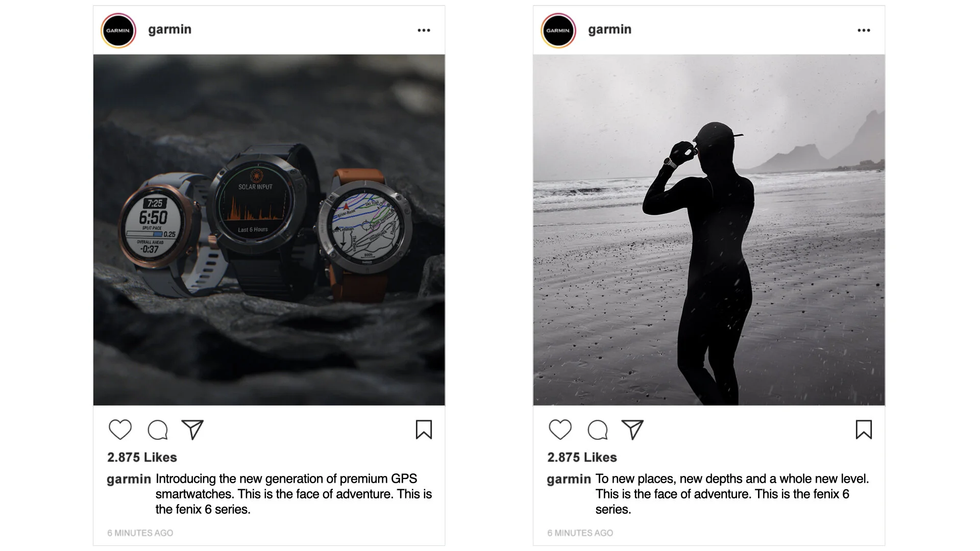Like the watches post with the heart icon
The image size is (980, 551).
click(x=120, y=430)
